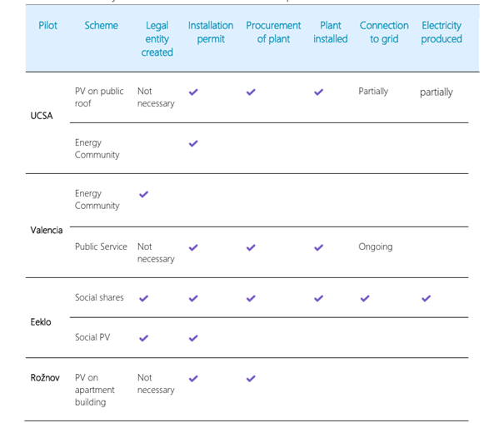Click the Installation permit checkmark for UCSA Energy Community
Image resolution: width=504 pixels, height=423 pixels.
(x=193, y=143)
